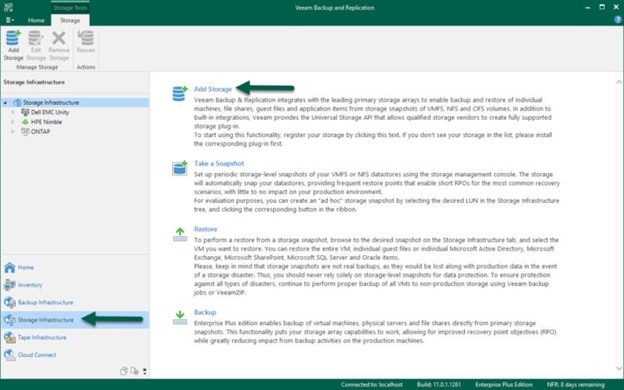Switch to the Home ribbon tab

36,20
